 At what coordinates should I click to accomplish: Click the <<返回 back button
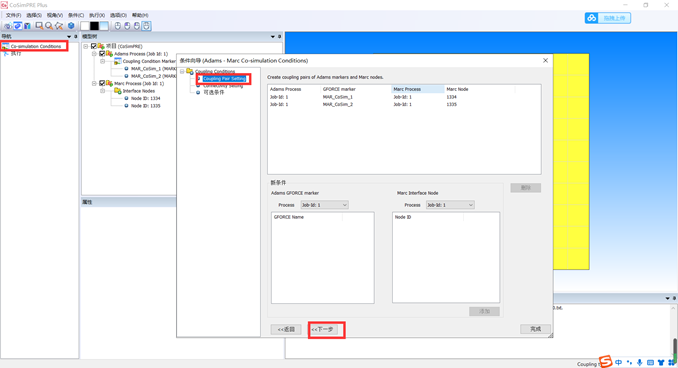286,330
